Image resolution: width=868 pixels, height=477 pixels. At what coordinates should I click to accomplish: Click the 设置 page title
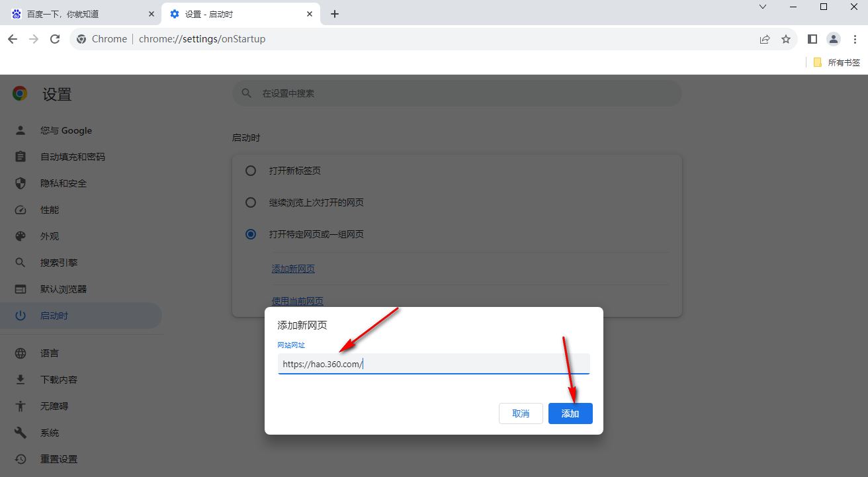[x=57, y=94]
